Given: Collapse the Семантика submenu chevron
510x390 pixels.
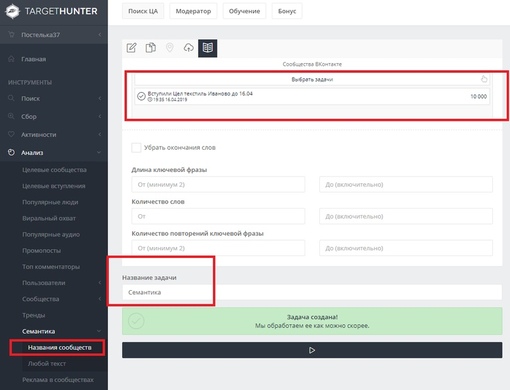Looking at the screenshot, I should [x=99, y=331].
